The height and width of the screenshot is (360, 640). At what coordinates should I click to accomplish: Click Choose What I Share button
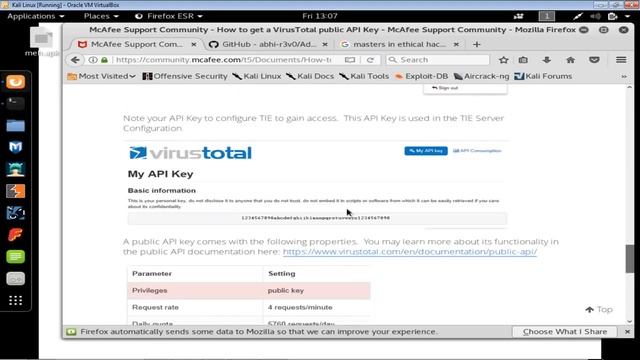click(x=565, y=332)
